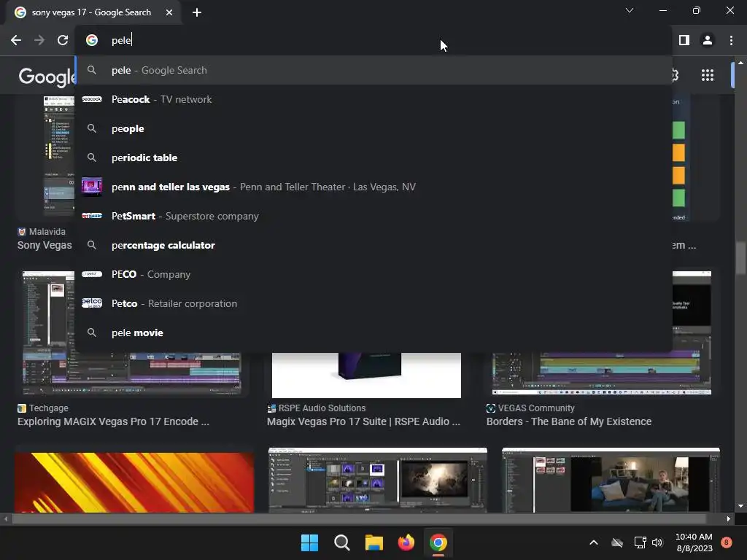
Task: Open the notification badge showing 8
Action: 727,542
